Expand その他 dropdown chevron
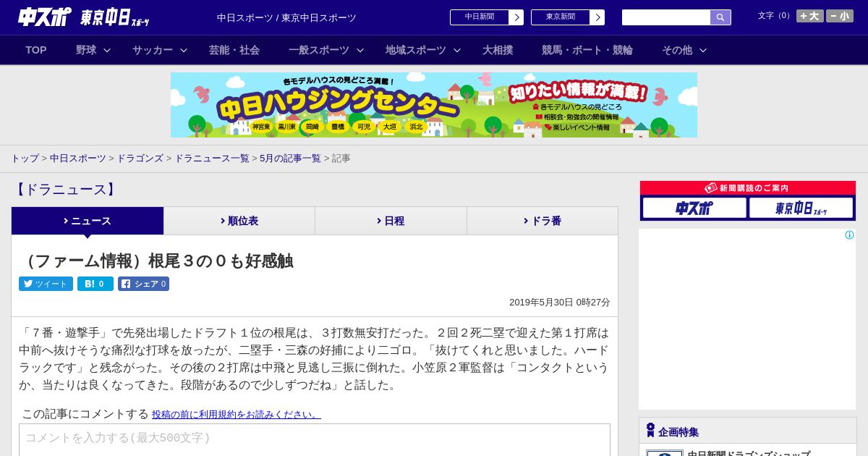 (703, 50)
